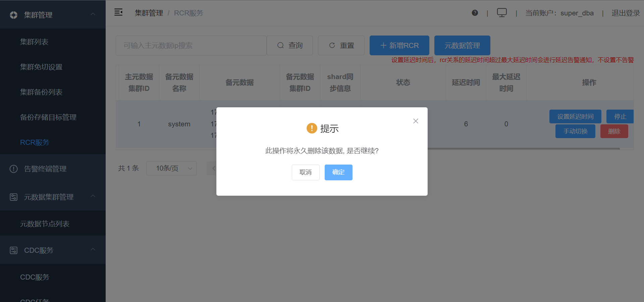
Task: Click 设置延迟时间 for system row
Action: 575,116
